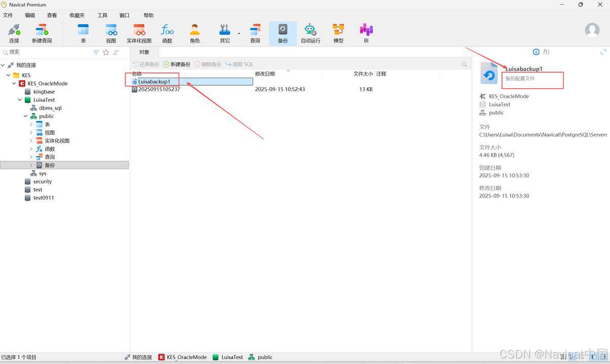The image size is (610, 364).
Task: Click collapse-all icon in navigation pane
Action: pos(116,52)
